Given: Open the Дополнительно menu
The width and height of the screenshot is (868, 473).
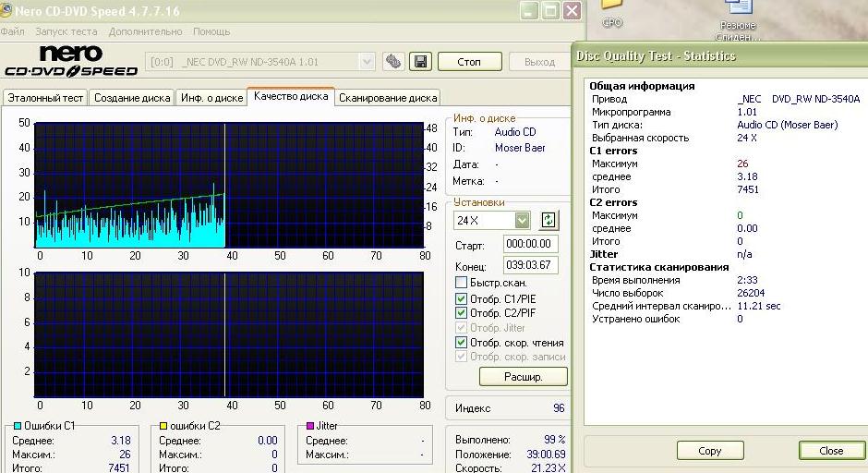Looking at the screenshot, I should point(145,31).
